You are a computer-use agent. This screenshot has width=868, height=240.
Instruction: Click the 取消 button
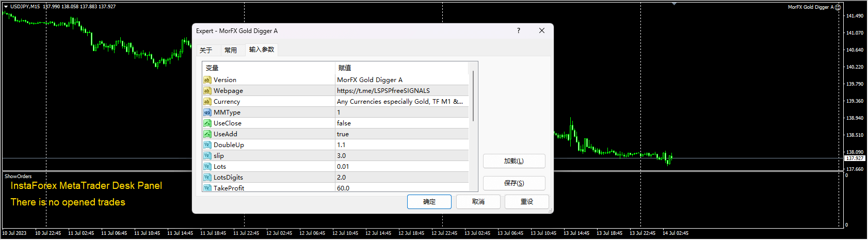click(478, 202)
